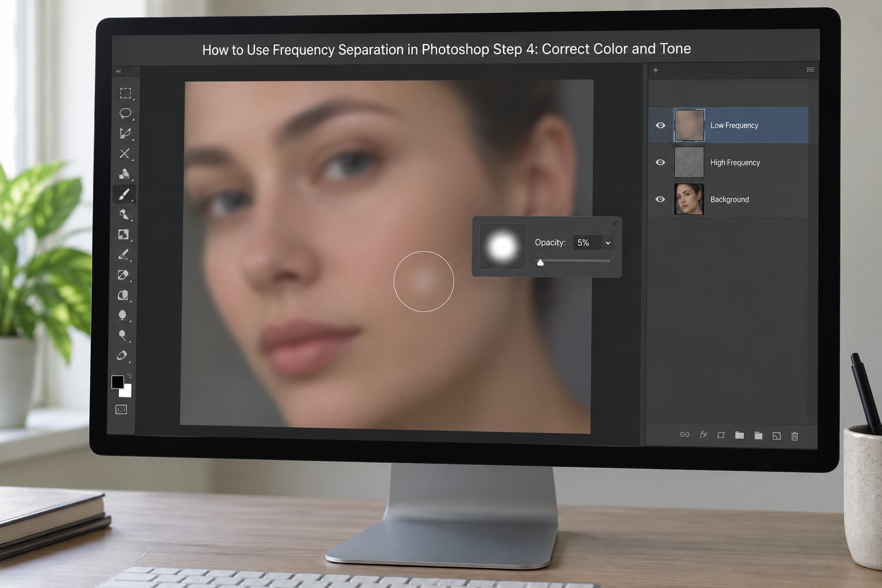Image resolution: width=882 pixels, height=588 pixels.
Task: Select the Brush tool
Action: pyautogui.click(x=124, y=194)
